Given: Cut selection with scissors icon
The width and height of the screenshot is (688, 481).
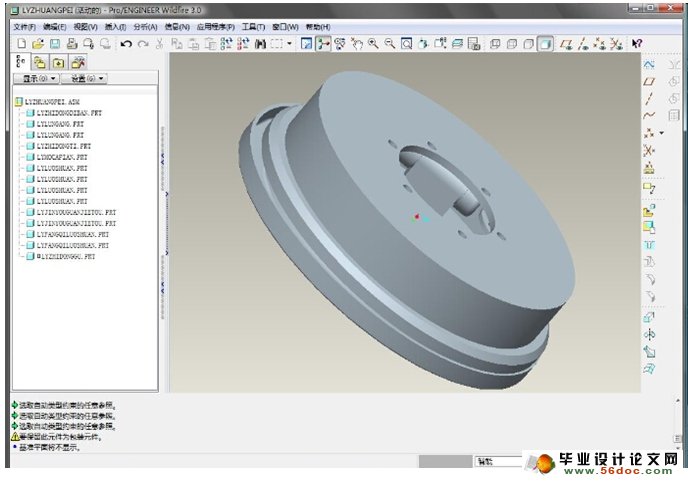Looking at the screenshot, I should [x=160, y=43].
